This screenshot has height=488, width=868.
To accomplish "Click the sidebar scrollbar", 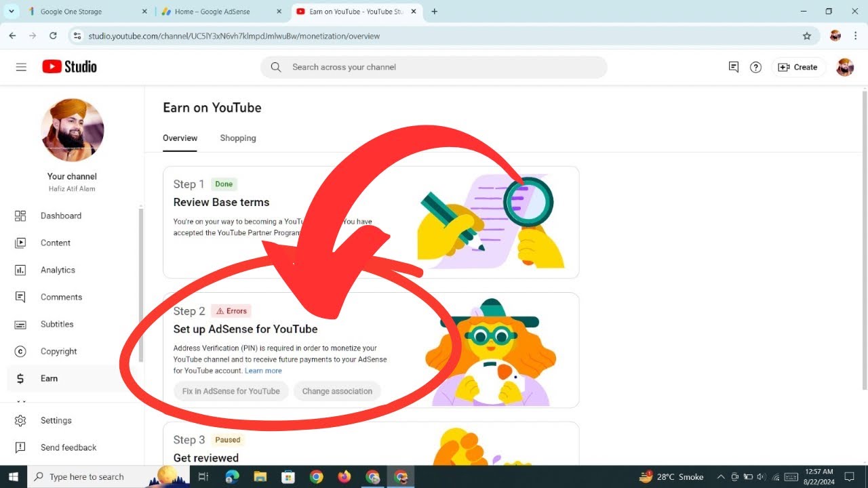I will click(x=141, y=285).
